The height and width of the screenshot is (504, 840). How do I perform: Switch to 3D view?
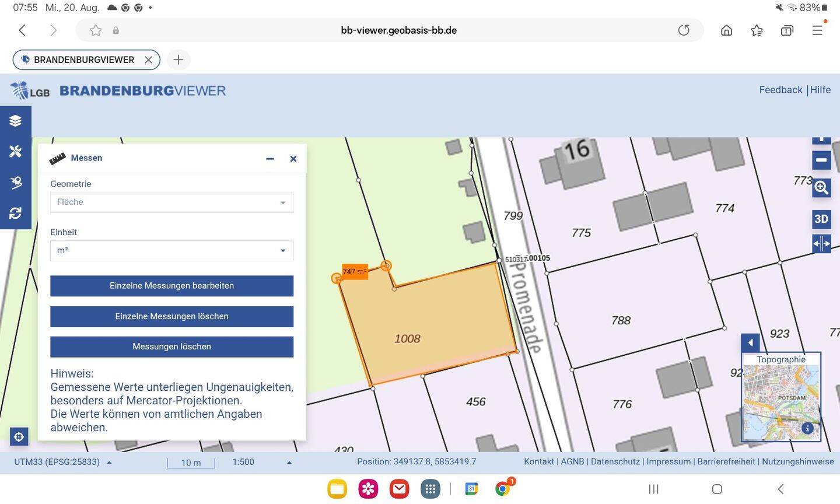tap(821, 219)
